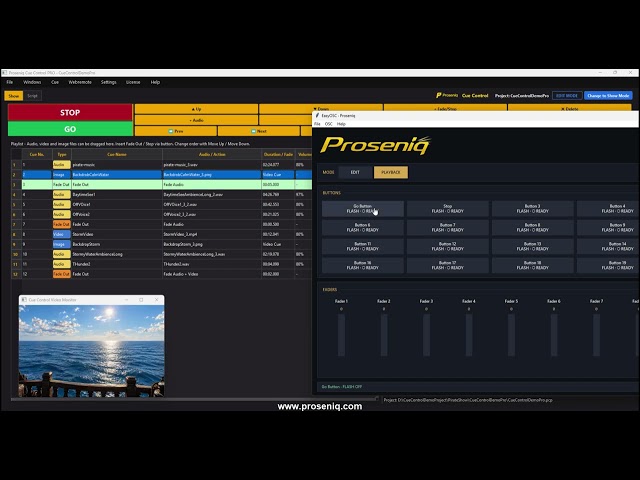
Task: Click the Fader 5 slider track
Action: click(x=511, y=335)
